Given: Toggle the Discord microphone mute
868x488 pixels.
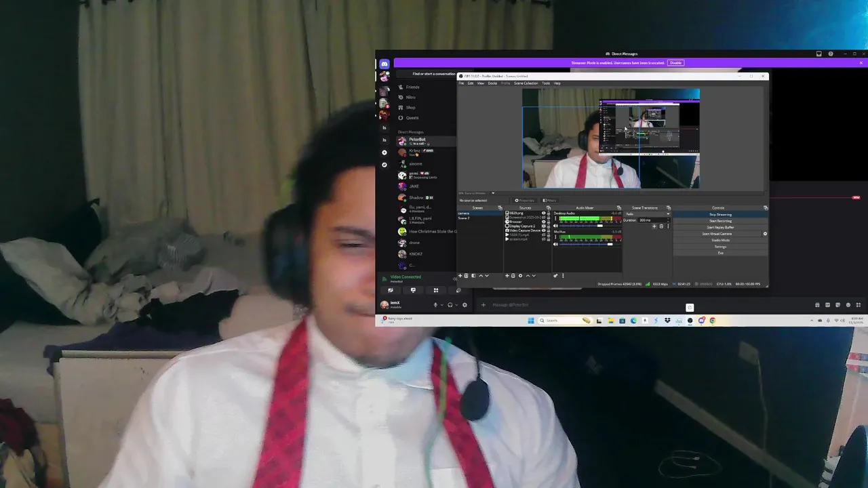Looking at the screenshot, I should pos(435,305).
